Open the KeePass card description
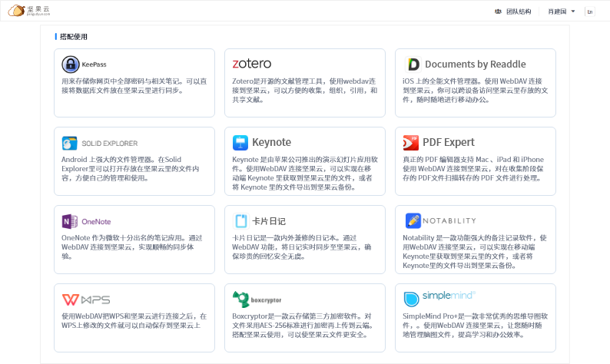 pyautogui.click(x=134, y=86)
